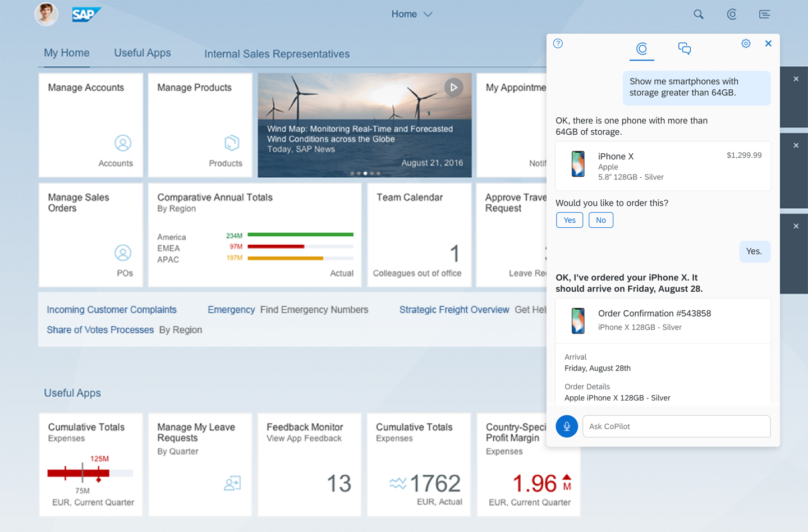Click the $1,299.99 price text
The width and height of the screenshot is (808, 532).
click(744, 155)
